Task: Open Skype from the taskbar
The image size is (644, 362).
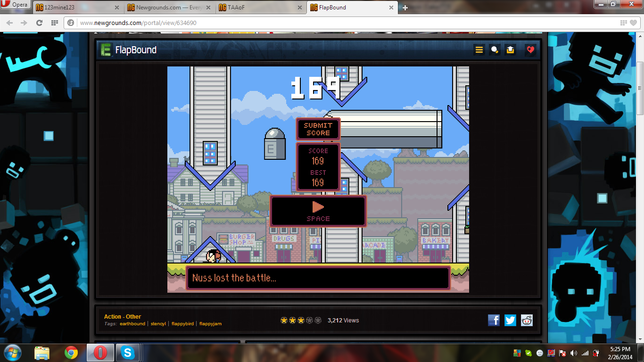Action: tap(127, 353)
